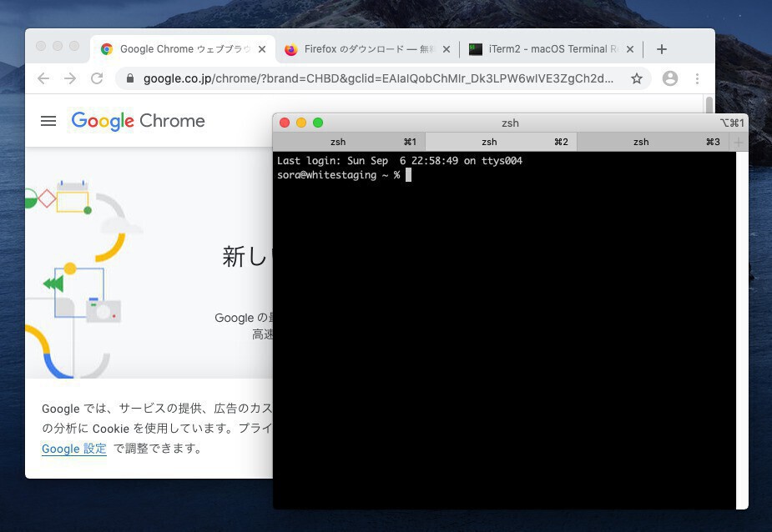This screenshot has width=772, height=532.
Task: Reload the Chrome page
Action: [97, 78]
